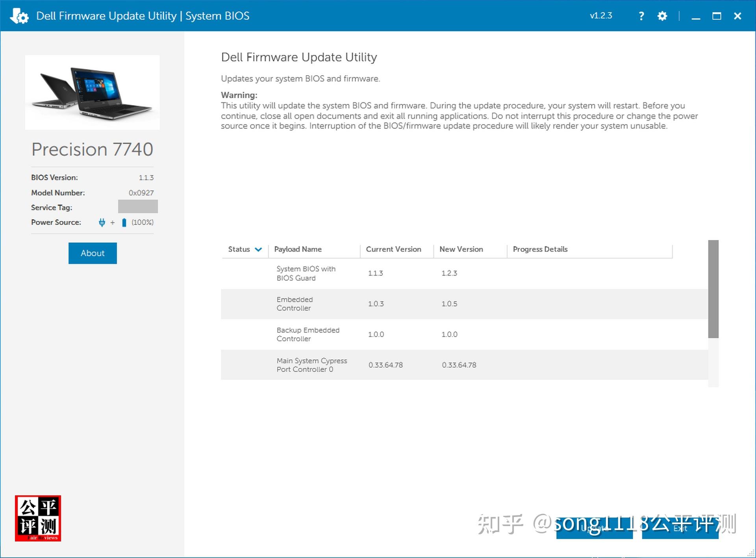The image size is (756, 558).
Task: Open the help question mark icon
Action: coord(641,16)
